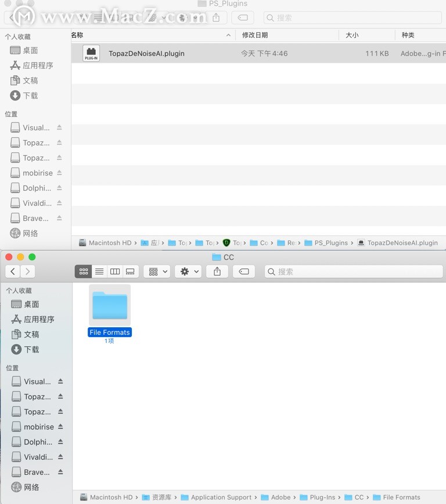The width and height of the screenshot is (446, 504).
Task: Eject mobirise volume in PS_Plugins sidebar
Action: 59,173
